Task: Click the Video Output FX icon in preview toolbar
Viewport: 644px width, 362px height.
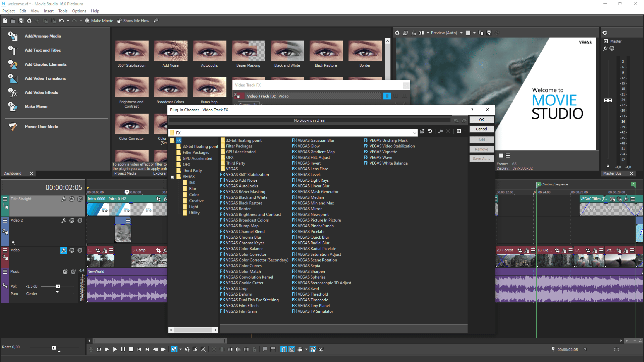Action: pos(414,33)
